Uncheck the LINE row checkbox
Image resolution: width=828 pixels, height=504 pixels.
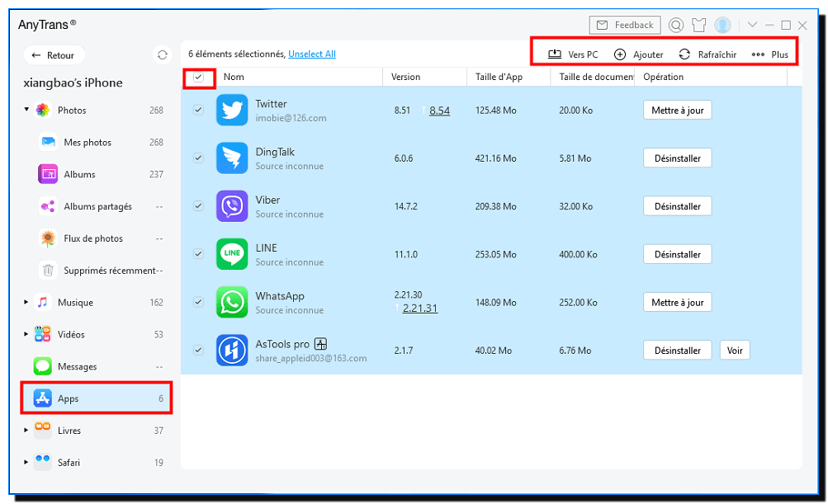point(198,254)
